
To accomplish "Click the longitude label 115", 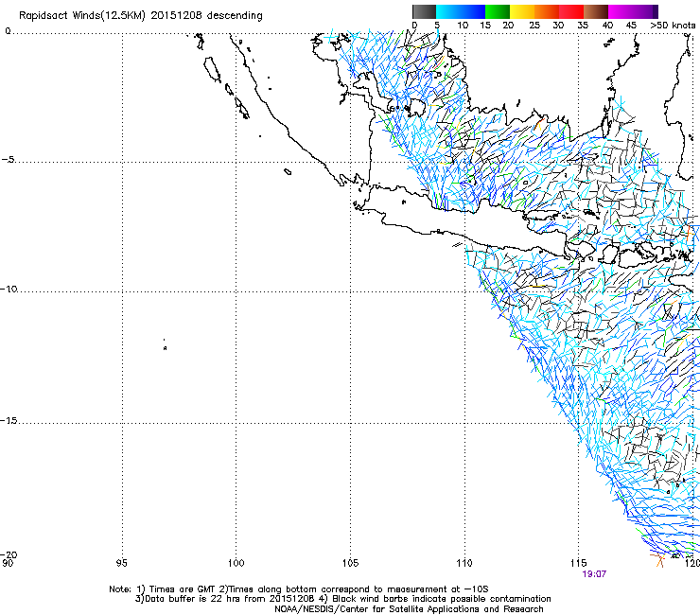I will coord(579,563).
